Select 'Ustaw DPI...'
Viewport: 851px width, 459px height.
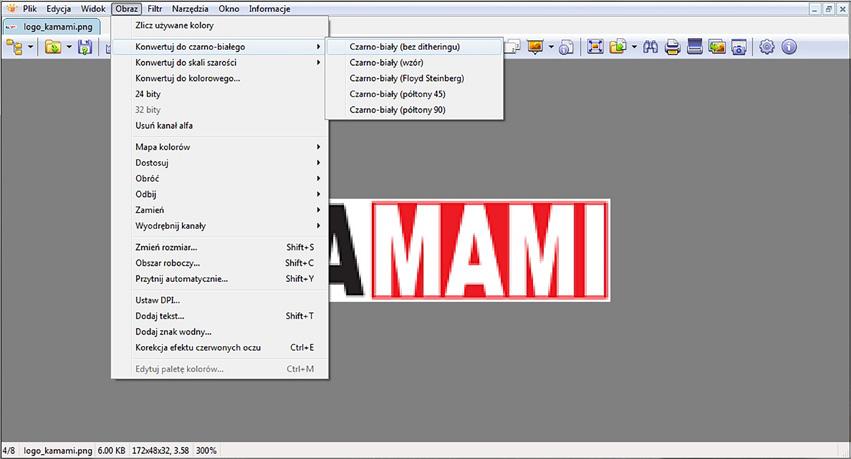220,300
